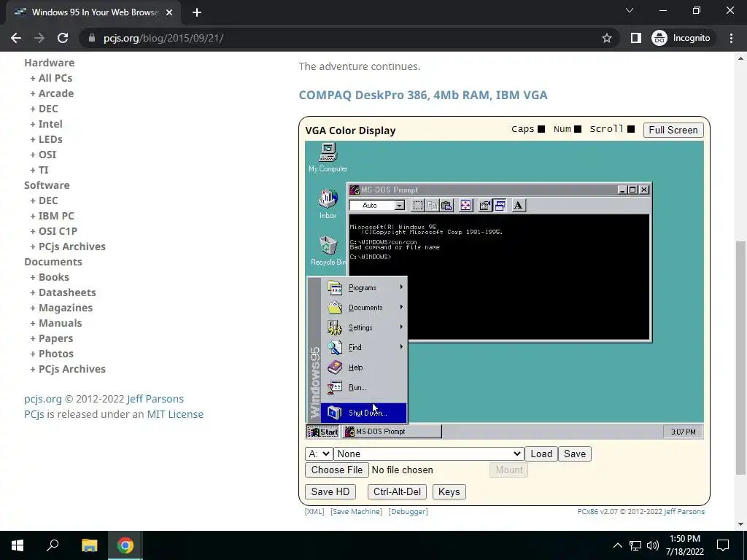The height and width of the screenshot is (560, 747).
Task: Select Help in the Start menu
Action: (364, 367)
